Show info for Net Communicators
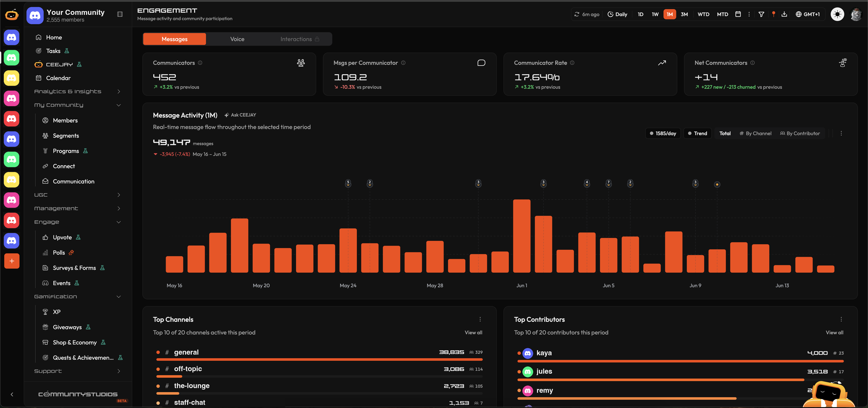Screen dimensions: 868x408 (x=753, y=63)
